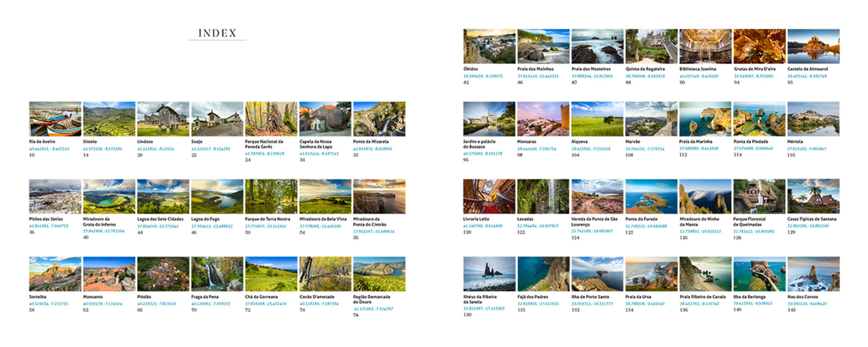Click the Biblioteca Joanina library image
This screenshot has width=868, height=347.
click(x=705, y=47)
